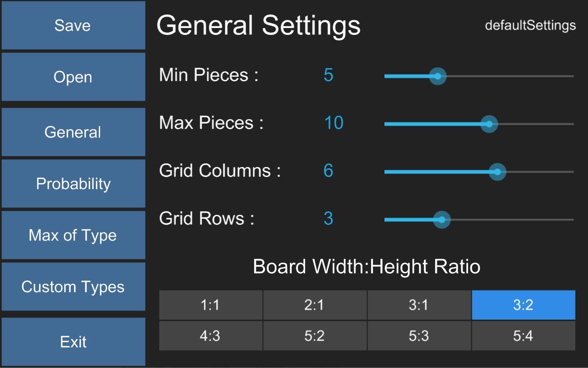The image size is (588, 368).
Task: Choose the 5:4 board ratio
Action: 523,336
